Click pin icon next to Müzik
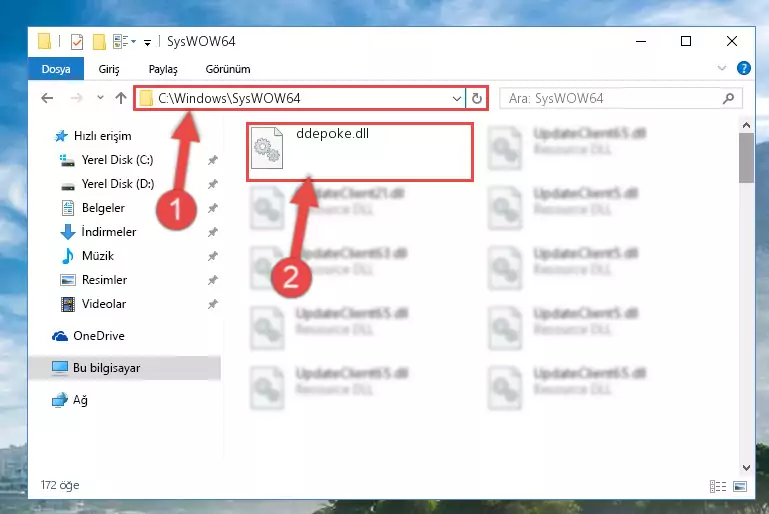 212,256
